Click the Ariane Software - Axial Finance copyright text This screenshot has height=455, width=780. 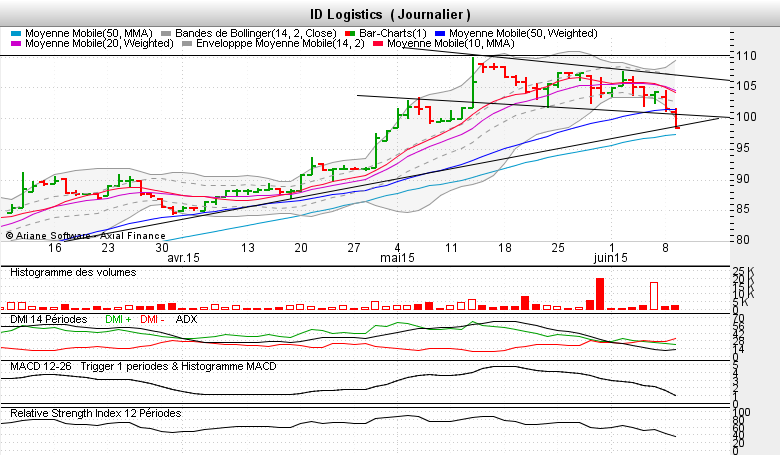(86, 236)
